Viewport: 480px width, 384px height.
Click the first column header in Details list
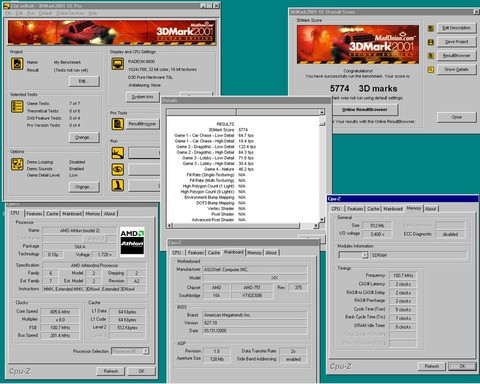pyautogui.click(x=201, y=112)
